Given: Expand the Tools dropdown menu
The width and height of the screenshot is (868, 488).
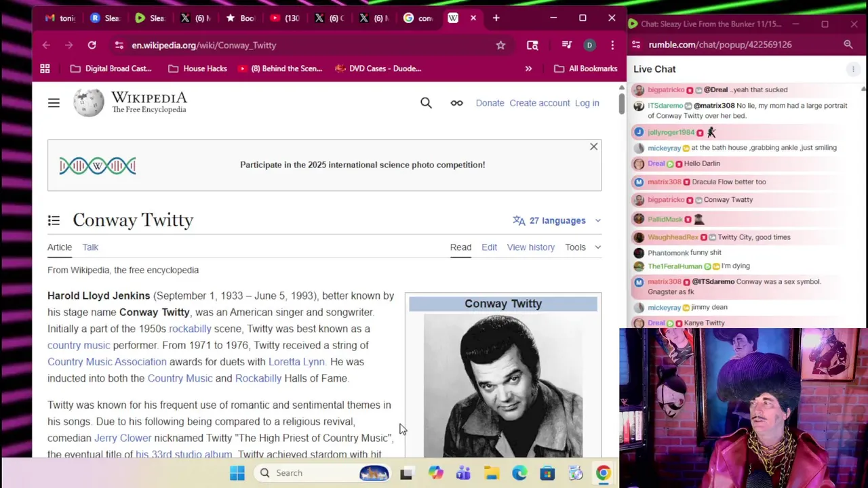Looking at the screenshot, I should [x=583, y=247].
